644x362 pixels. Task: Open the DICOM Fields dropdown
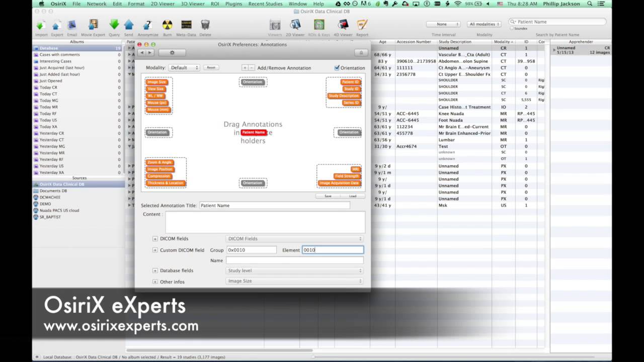click(x=294, y=239)
